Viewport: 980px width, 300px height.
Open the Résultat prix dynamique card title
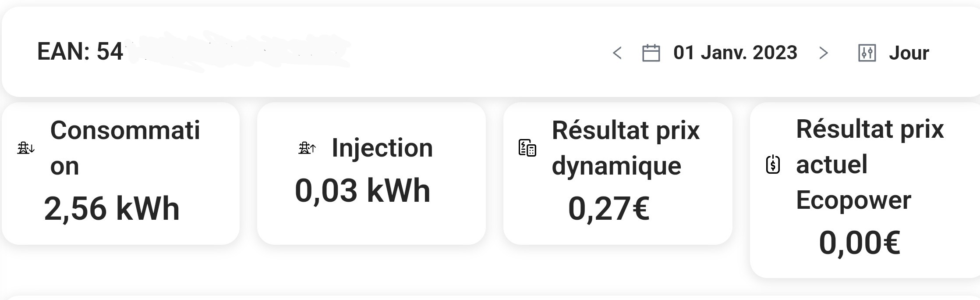(625, 148)
